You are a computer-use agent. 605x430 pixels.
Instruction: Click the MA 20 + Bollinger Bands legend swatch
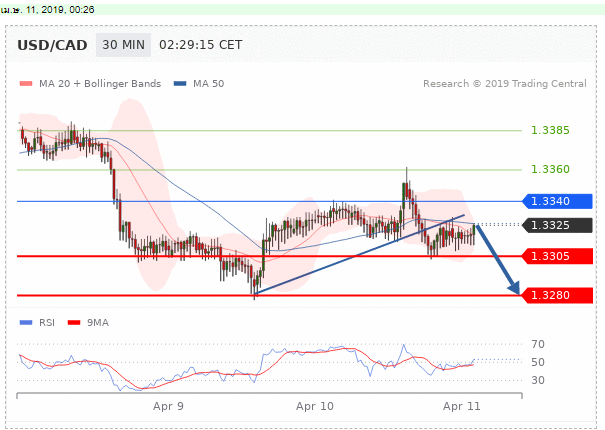[x=26, y=83]
